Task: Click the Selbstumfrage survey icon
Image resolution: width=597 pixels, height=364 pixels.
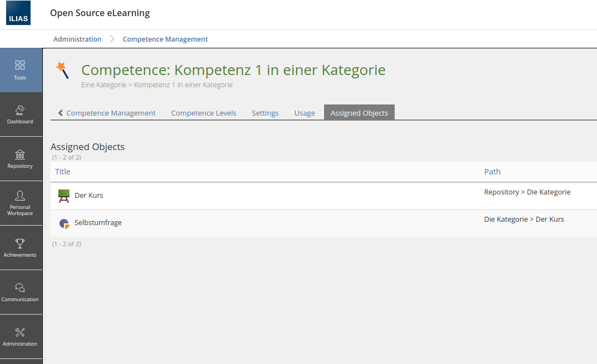Action: (64, 223)
